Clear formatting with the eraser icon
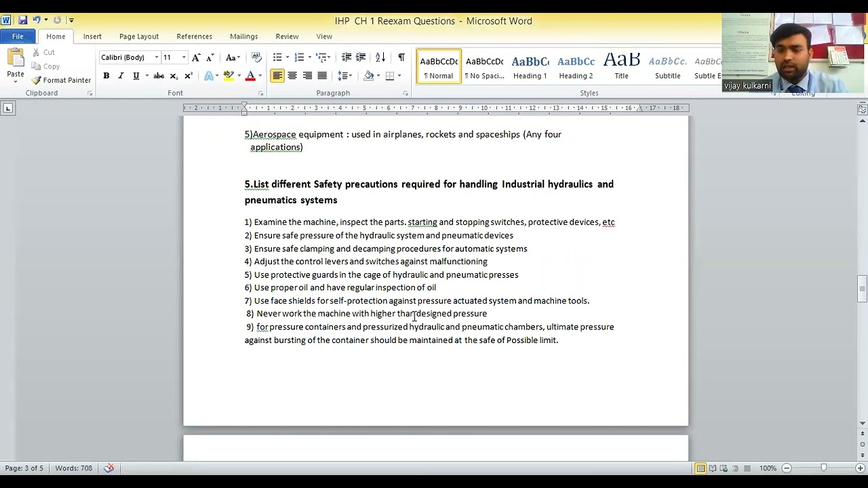The width and height of the screenshot is (868, 488). [256, 58]
